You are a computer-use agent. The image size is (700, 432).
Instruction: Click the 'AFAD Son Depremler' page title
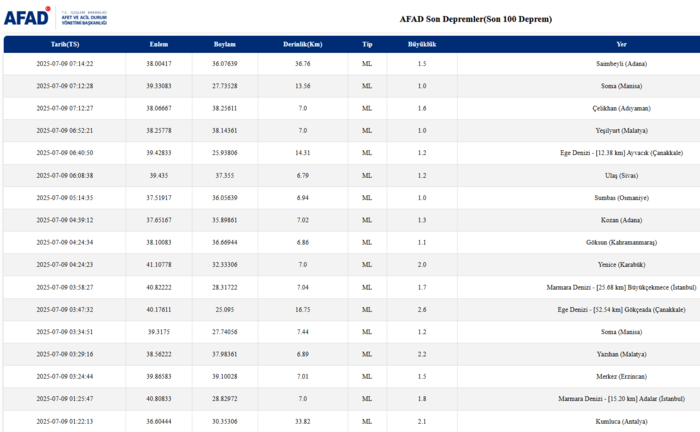475,19
